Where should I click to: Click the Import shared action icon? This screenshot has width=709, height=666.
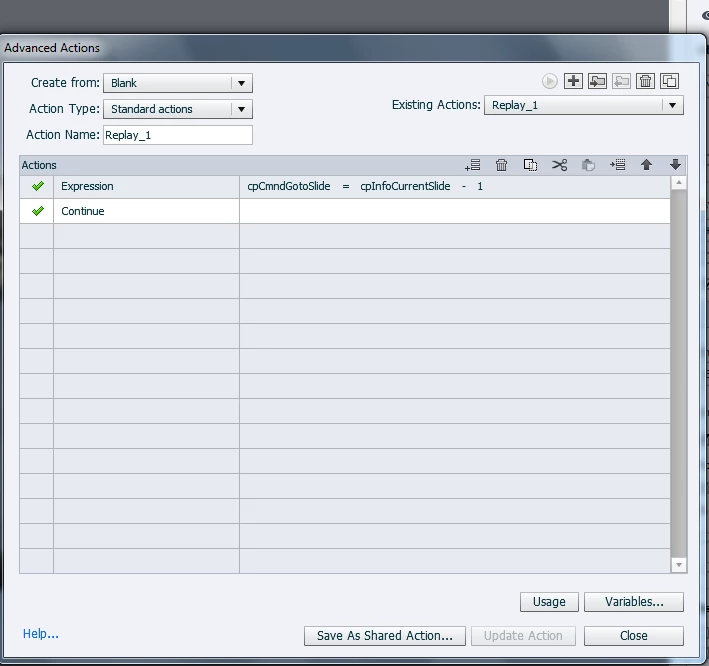[597, 81]
